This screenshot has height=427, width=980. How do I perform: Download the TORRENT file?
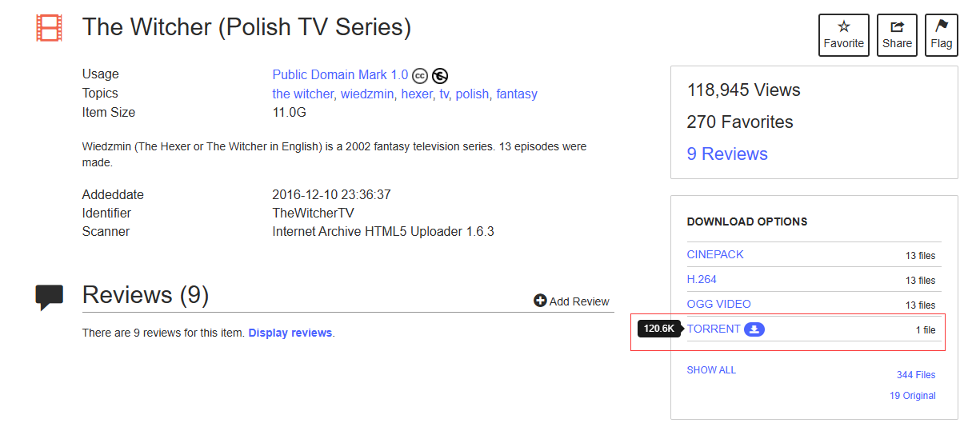coord(714,329)
